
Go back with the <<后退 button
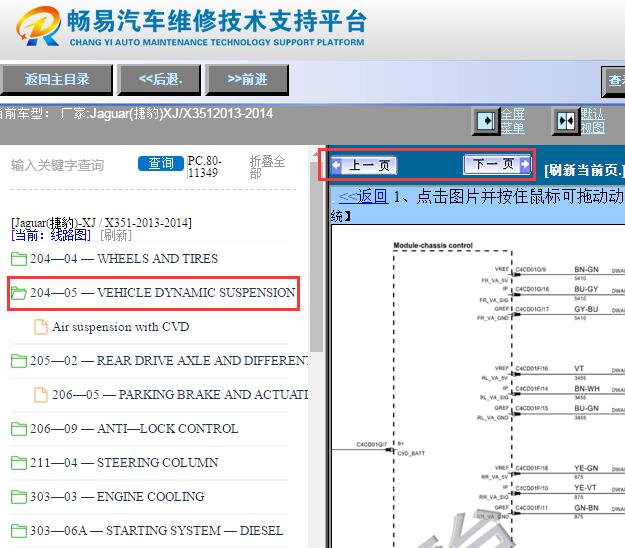point(159,80)
